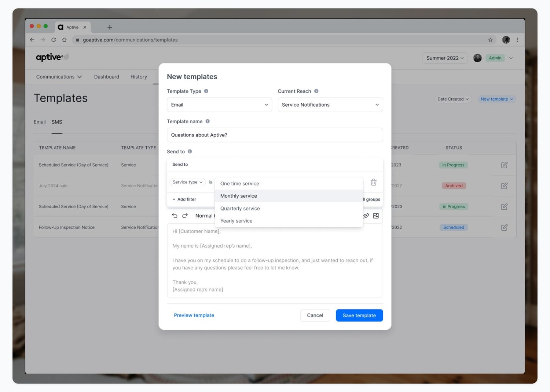Go to Dashboard in navigation
Image resolution: width=550 pixels, height=392 pixels.
pos(106,77)
